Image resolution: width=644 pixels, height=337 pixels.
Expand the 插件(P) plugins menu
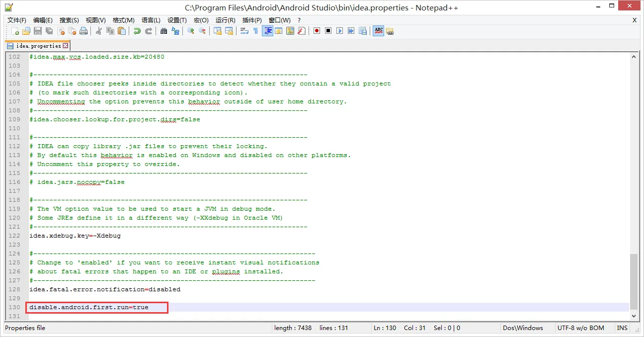(252, 20)
